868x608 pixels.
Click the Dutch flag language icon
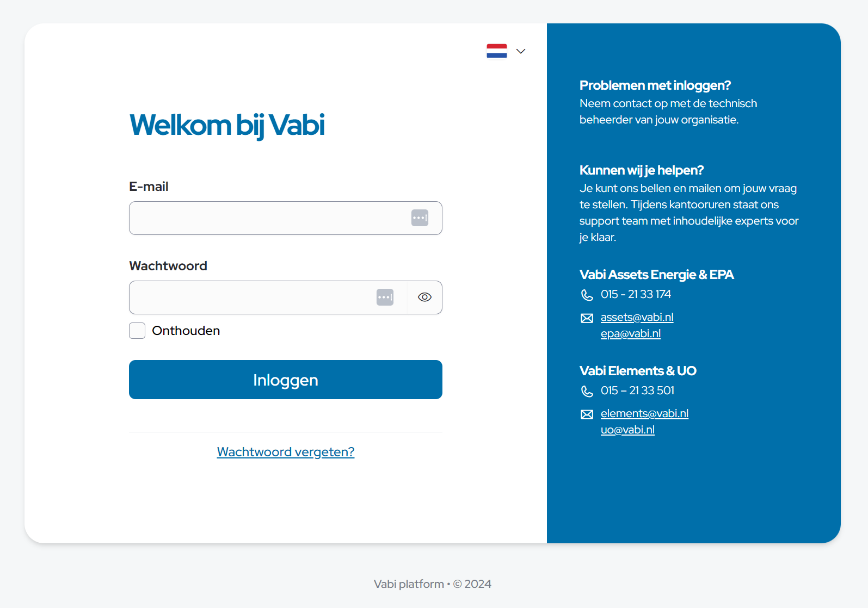(x=496, y=51)
